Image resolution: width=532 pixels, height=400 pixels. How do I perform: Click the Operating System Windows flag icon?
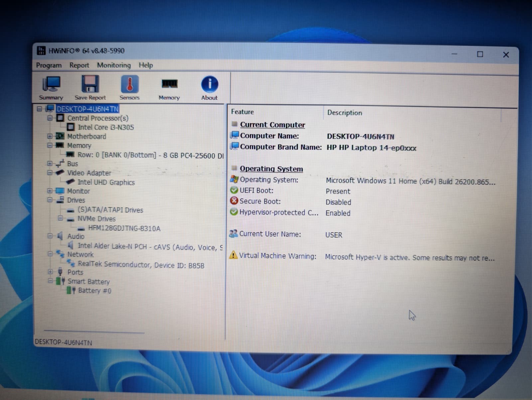(x=234, y=179)
